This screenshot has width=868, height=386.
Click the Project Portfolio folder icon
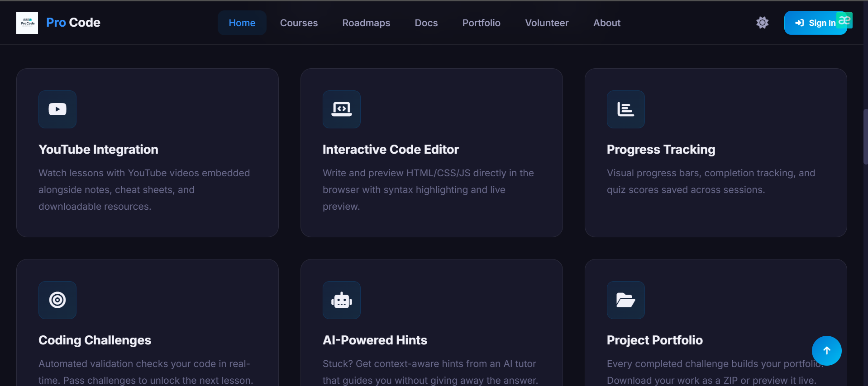pos(626,300)
